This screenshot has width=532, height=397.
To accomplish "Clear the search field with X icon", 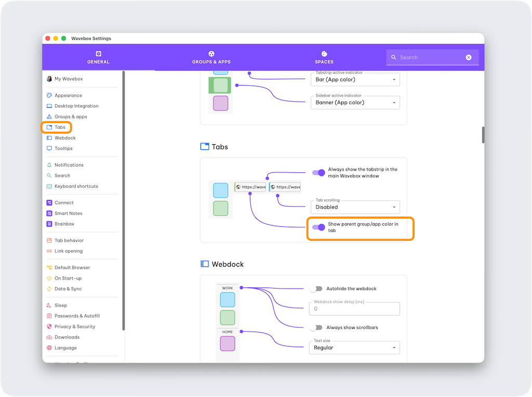I will point(469,58).
